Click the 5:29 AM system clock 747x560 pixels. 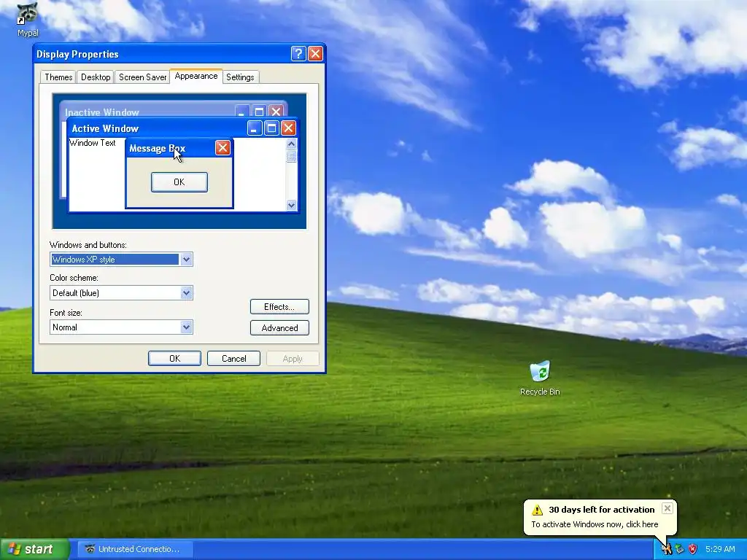click(720, 549)
